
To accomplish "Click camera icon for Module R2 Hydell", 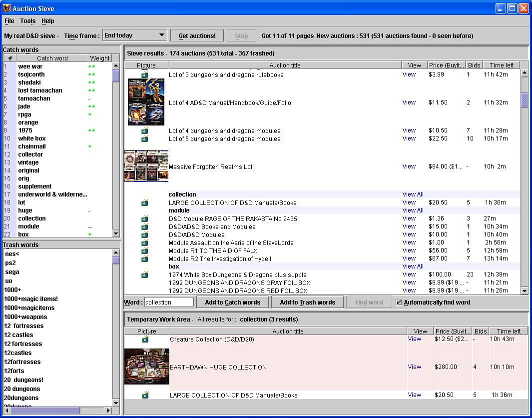I will point(144,258).
